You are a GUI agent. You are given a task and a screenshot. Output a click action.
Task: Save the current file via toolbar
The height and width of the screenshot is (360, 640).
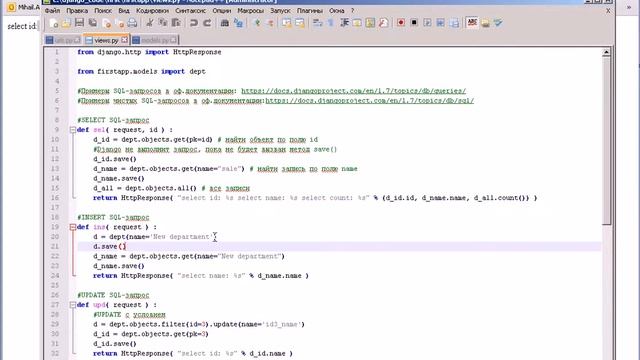[80, 23]
